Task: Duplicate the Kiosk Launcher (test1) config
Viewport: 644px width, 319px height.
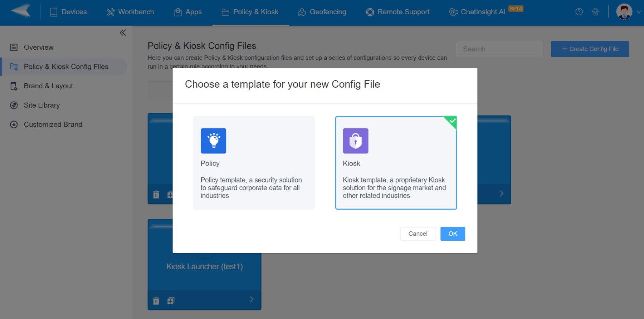Action: coord(171,301)
